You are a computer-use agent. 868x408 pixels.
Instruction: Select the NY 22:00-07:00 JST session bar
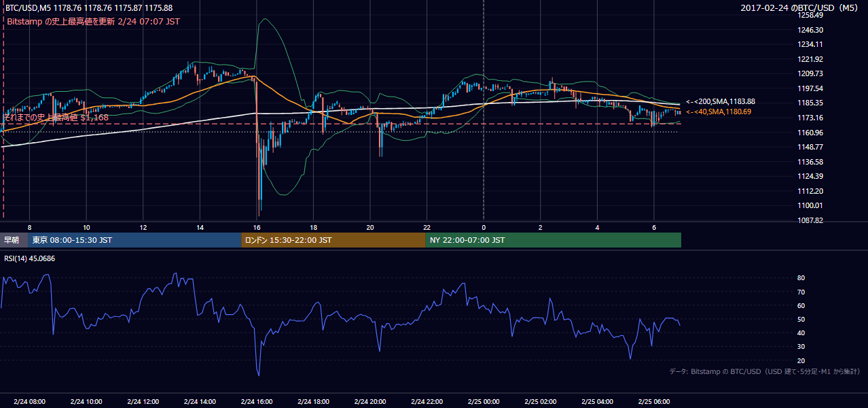554,240
